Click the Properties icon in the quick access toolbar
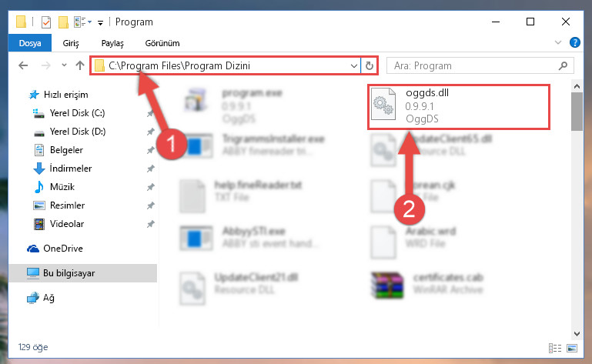Viewport: 592px width, 364px height. pos(46,22)
